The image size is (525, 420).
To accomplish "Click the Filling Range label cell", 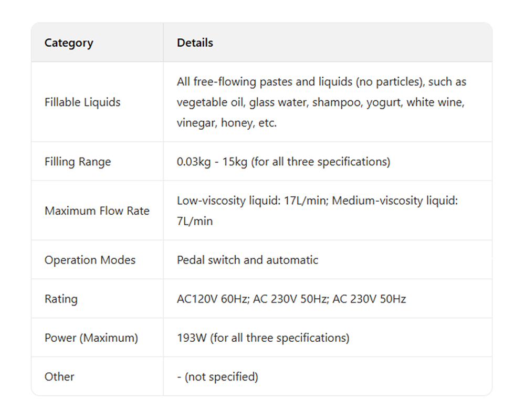I will pos(78,162).
